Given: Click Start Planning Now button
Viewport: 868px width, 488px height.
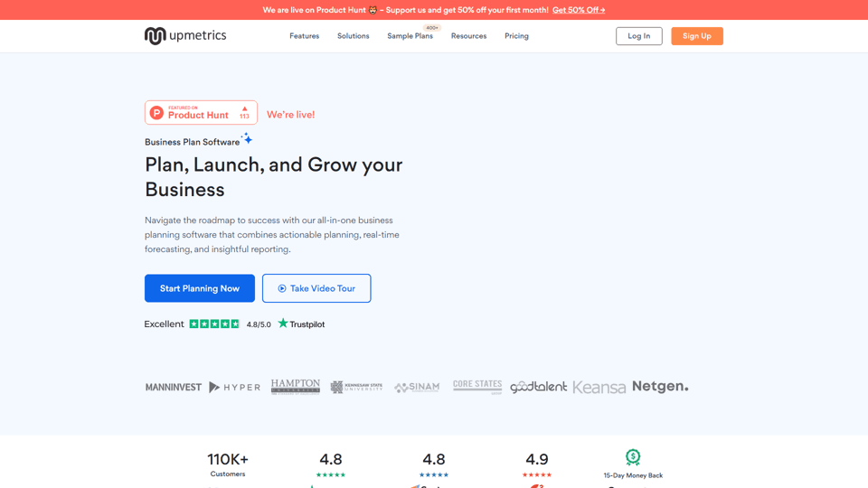Looking at the screenshot, I should (x=200, y=288).
